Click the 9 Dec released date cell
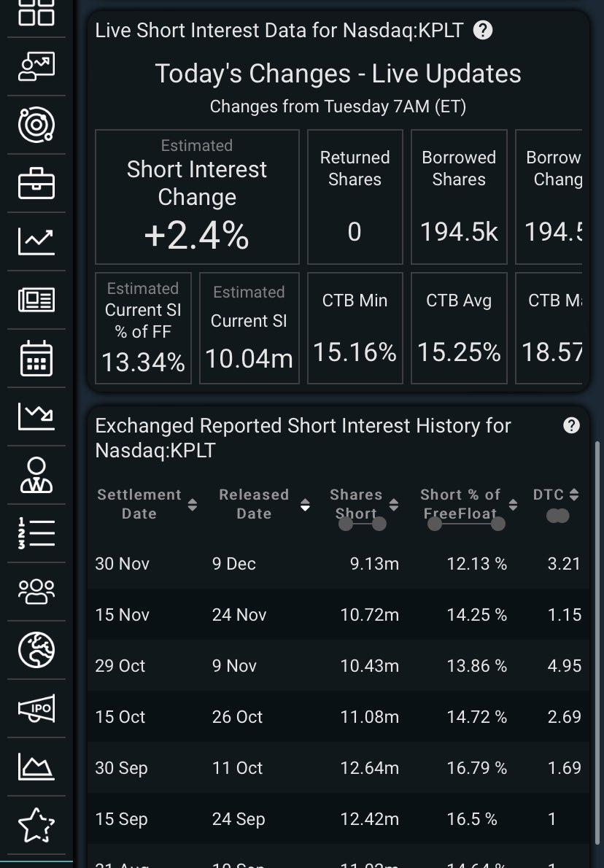 point(234,564)
